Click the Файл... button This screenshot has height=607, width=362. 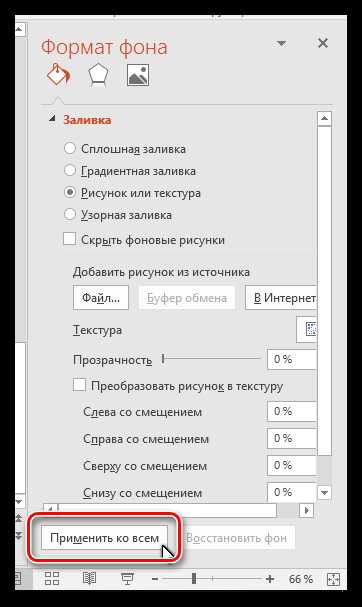101,298
